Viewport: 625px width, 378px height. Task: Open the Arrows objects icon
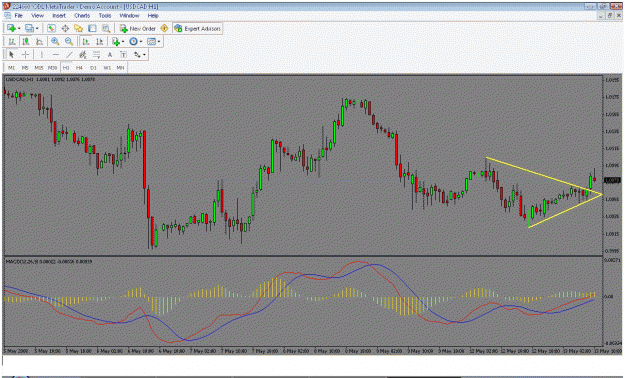click(138, 55)
